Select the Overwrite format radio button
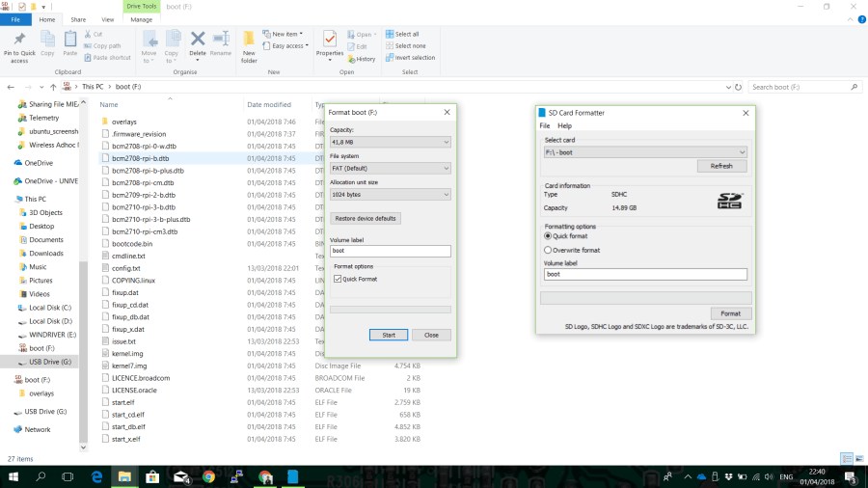This screenshot has height=488, width=868. (x=549, y=250)
